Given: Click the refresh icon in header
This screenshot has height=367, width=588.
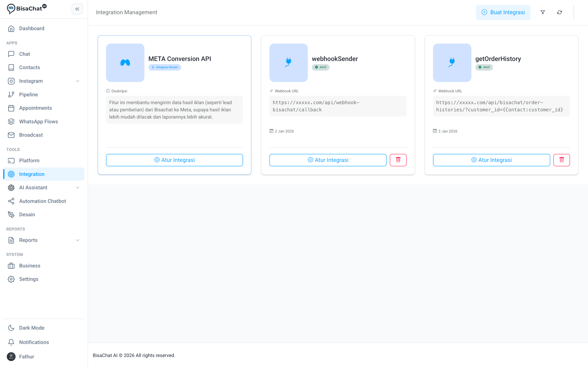Looking at the screenshot, I should [x=559, y=12].
